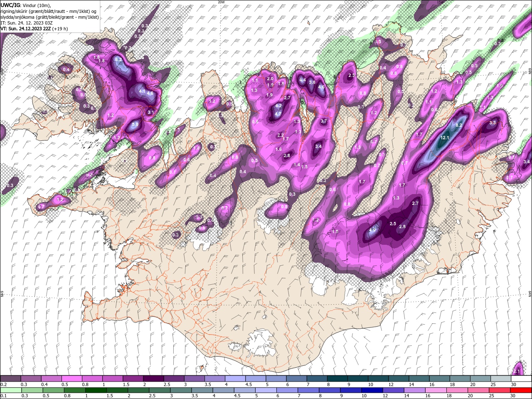
Task: Click the 6.2 value label over the Westfjords
Action: 118,60
